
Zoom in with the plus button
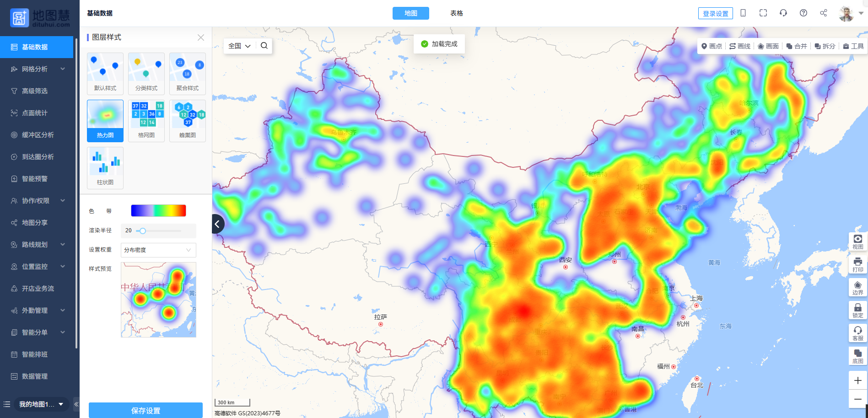(x=857, y=380)
